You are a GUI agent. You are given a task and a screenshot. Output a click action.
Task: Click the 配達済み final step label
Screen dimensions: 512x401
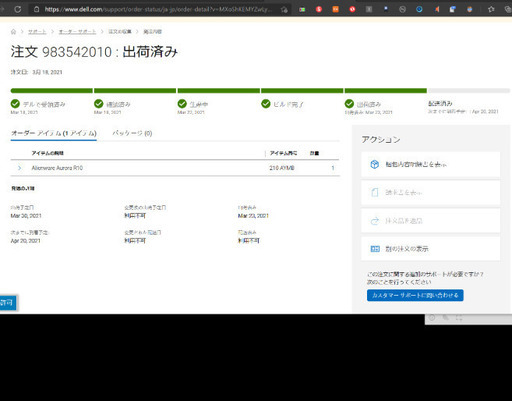[440, 103]
